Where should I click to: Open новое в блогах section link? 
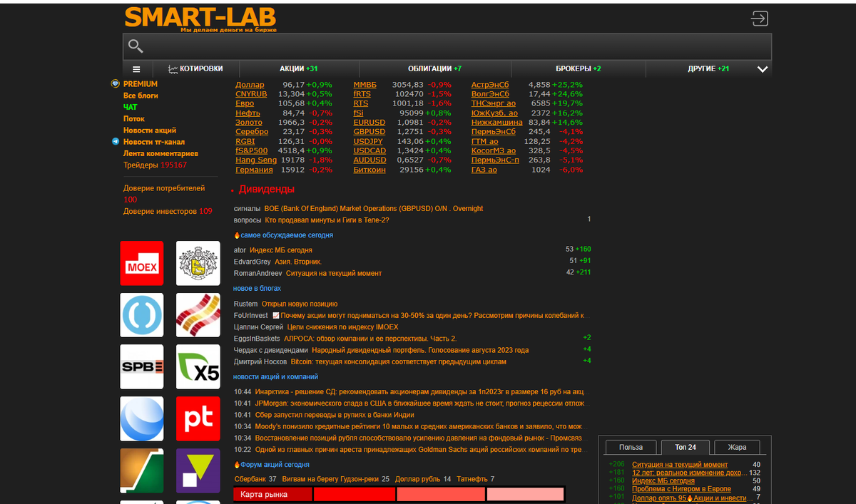point(258,289)
